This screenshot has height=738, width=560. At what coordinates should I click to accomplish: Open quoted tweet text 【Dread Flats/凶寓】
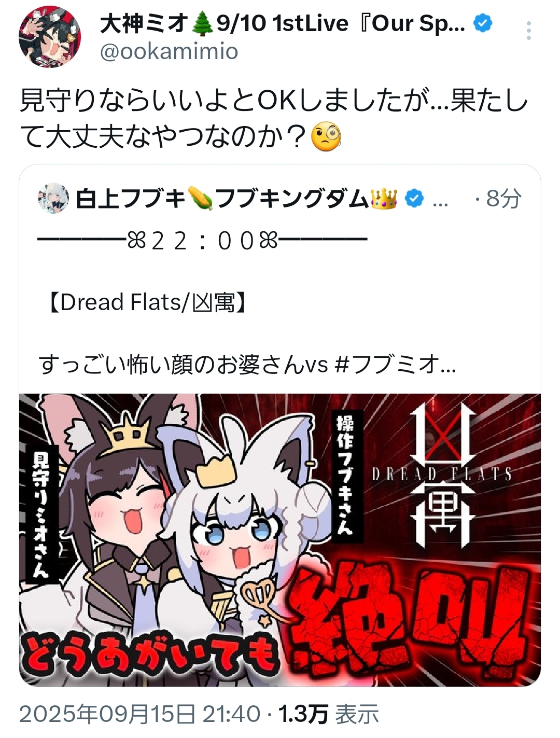point(147,302)
